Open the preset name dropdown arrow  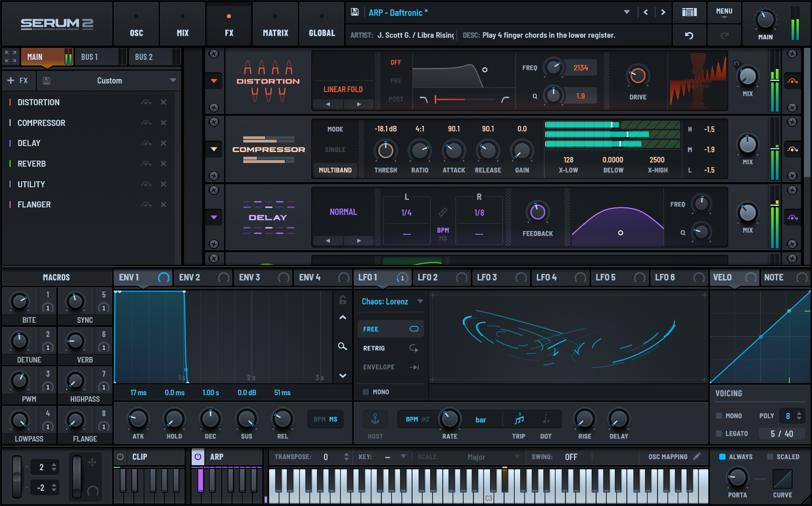tap(627, 12)
